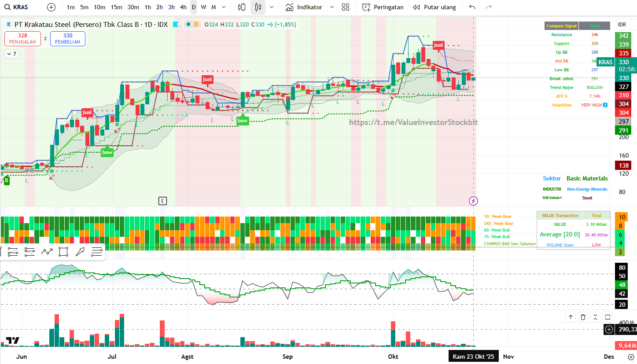Open time axis settings hexagon icon
Screen dimensions: 637x364
(x=631, y=357)
